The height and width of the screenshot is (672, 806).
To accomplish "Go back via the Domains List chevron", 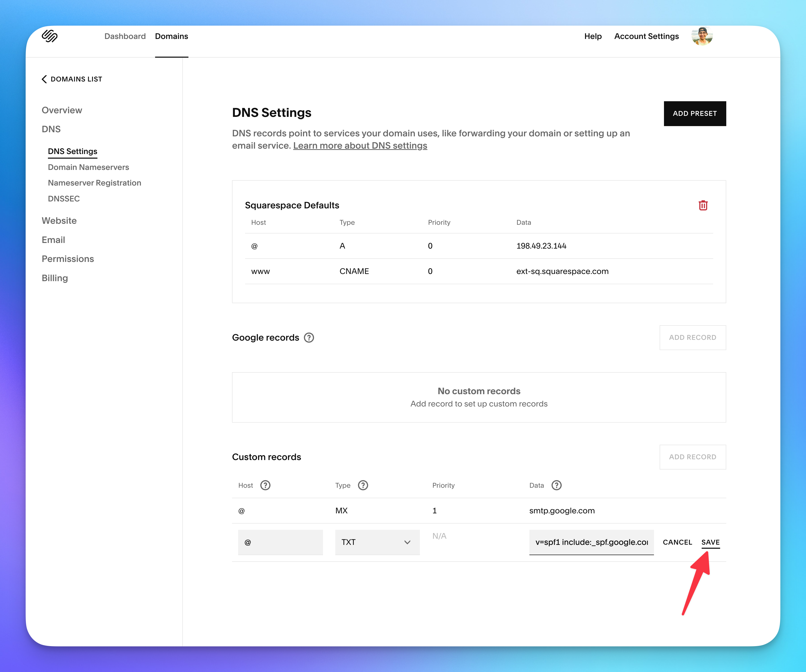I will [45, 79].
